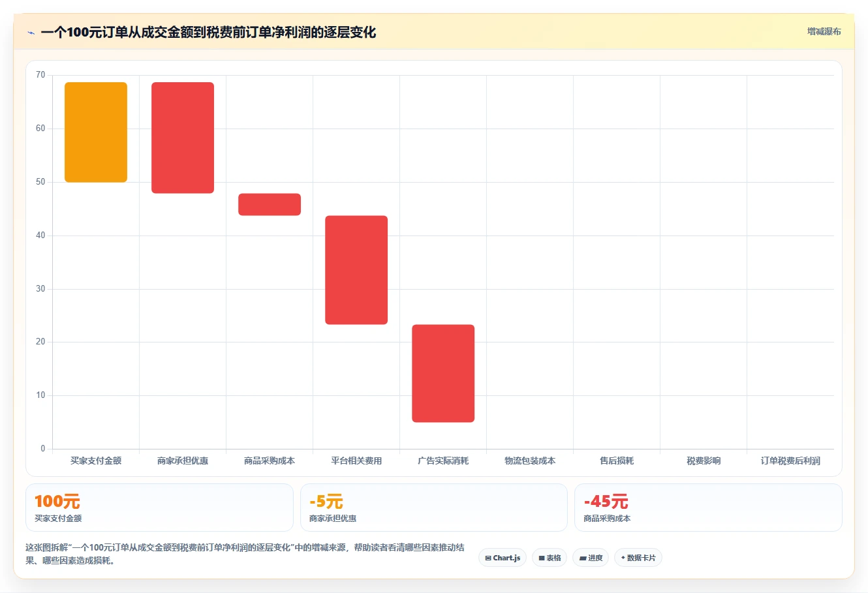The width and height of the screenshot is (868, 593).
Task: Click the 税费影响 axis label
Action: click(x=704, y=461)
